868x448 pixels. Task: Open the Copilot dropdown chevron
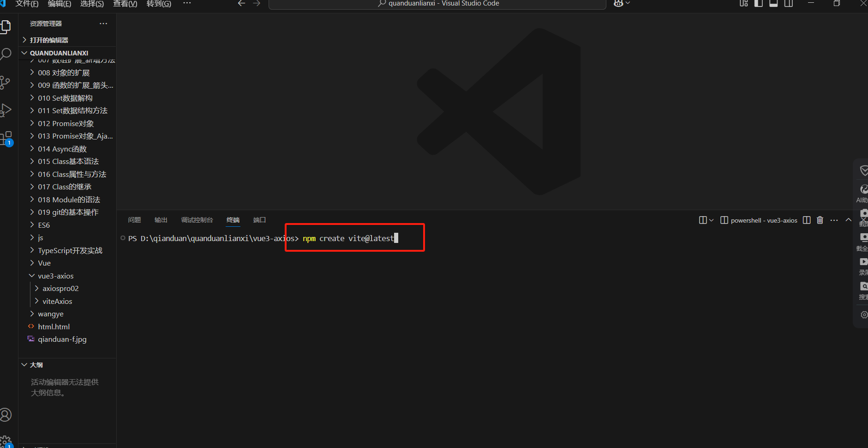coord(628,4)
